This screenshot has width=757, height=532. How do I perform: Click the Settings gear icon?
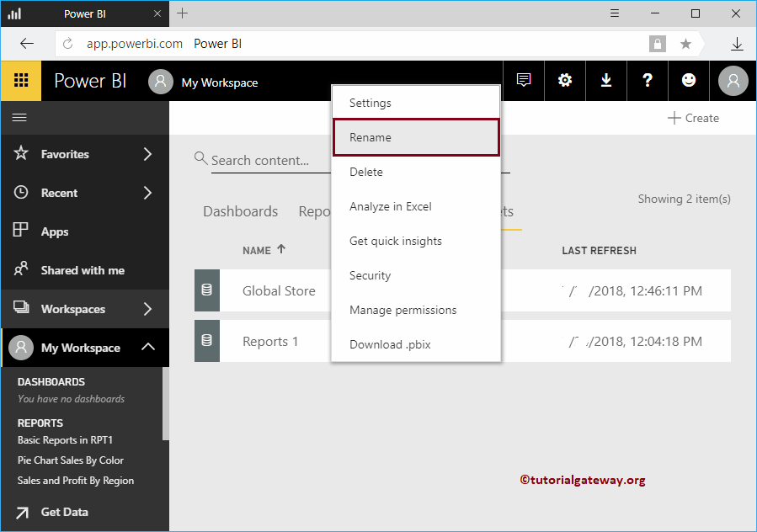pyautogui.click(x=564, y=80)
